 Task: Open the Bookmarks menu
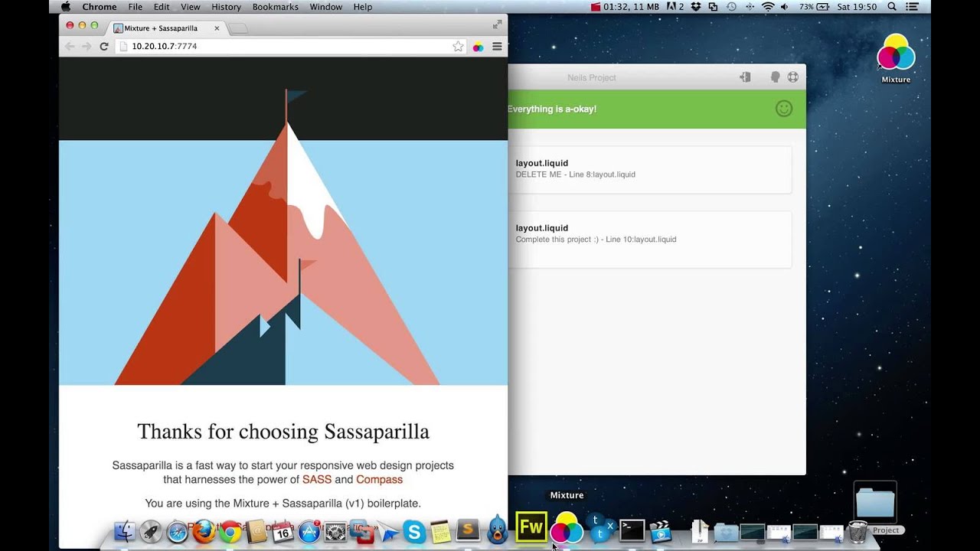tap(276, 7)
